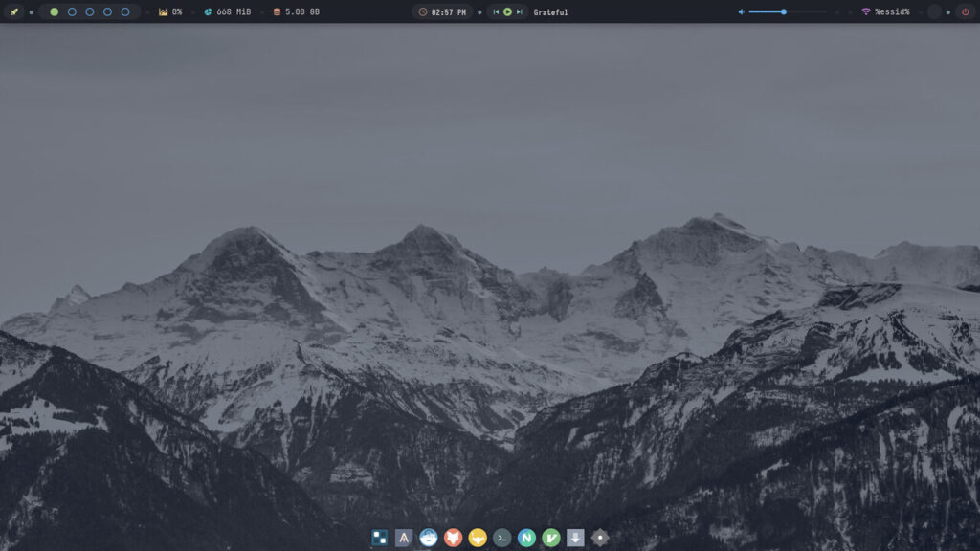The height and width of the screenshot is (551, 980).
Task: Click the volume slider track
Action: pyautogui.click(x=787, y=12)
